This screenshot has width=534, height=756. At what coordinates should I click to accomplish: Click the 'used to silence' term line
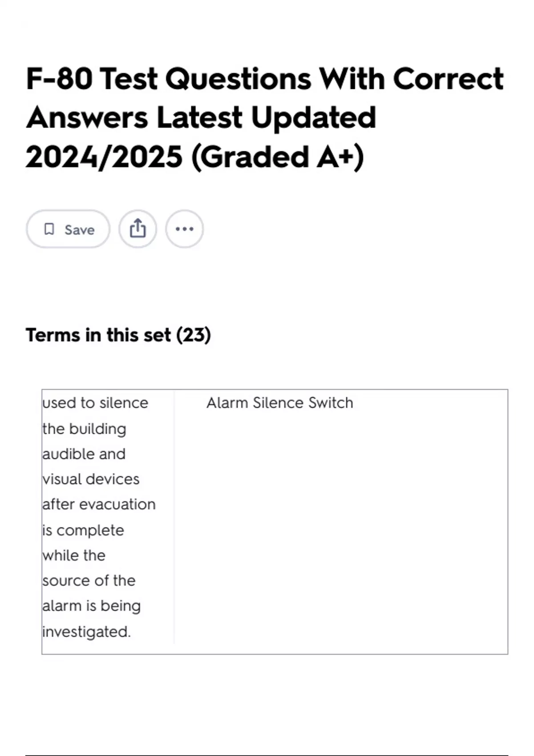[95, 403]
